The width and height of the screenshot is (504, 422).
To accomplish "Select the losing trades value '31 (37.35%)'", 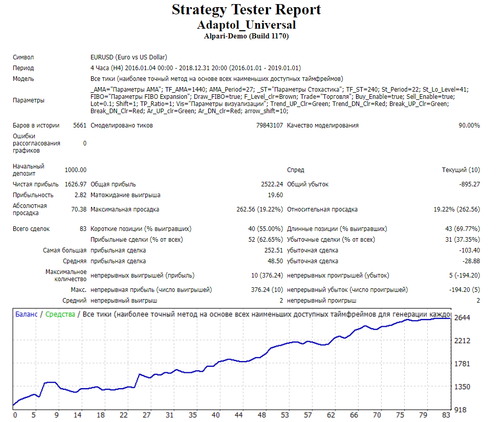I will click(463, 240).
